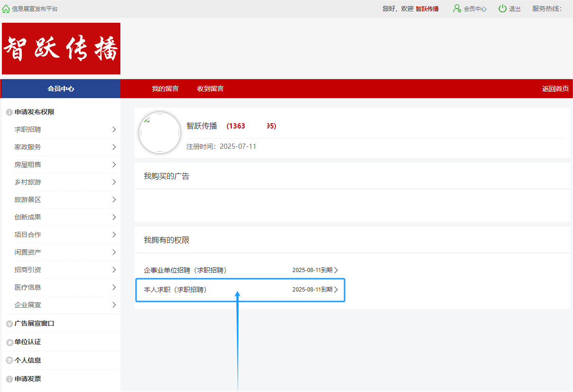Screen dimensions: 573x392
Task: Select 家政服务 sidebar item text
Action: pos(28,147)
